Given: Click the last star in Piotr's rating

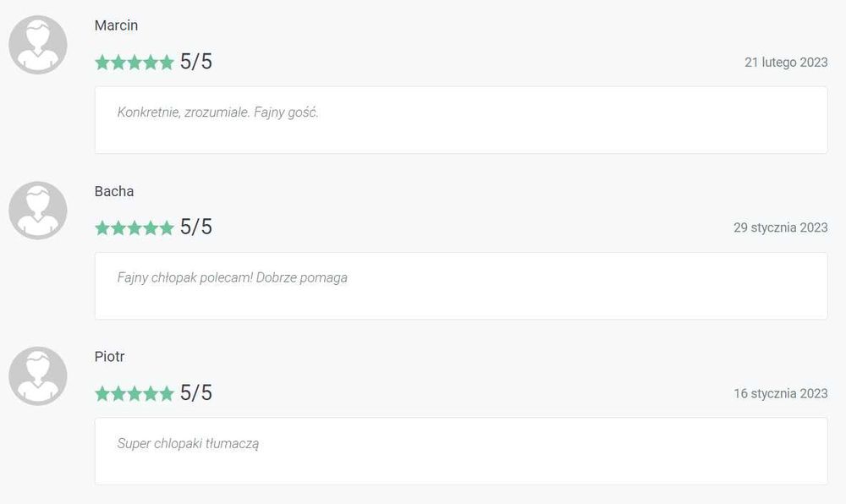Looking at the screenshot, I should coord(167,393).
